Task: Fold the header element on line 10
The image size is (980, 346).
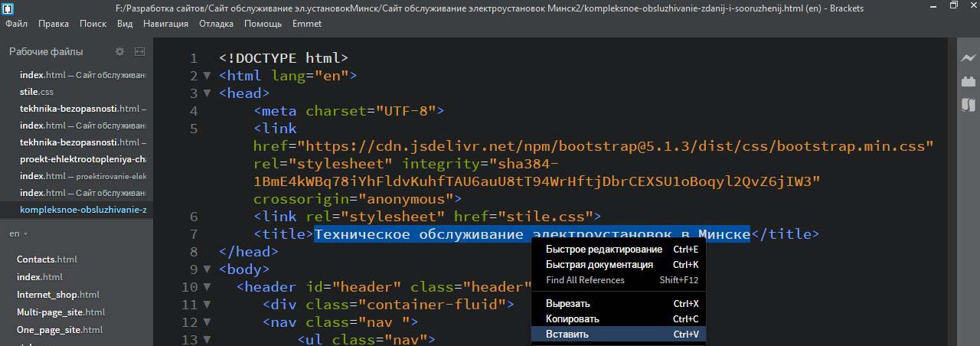Action: pyautogui.click(x=207, y=287)
